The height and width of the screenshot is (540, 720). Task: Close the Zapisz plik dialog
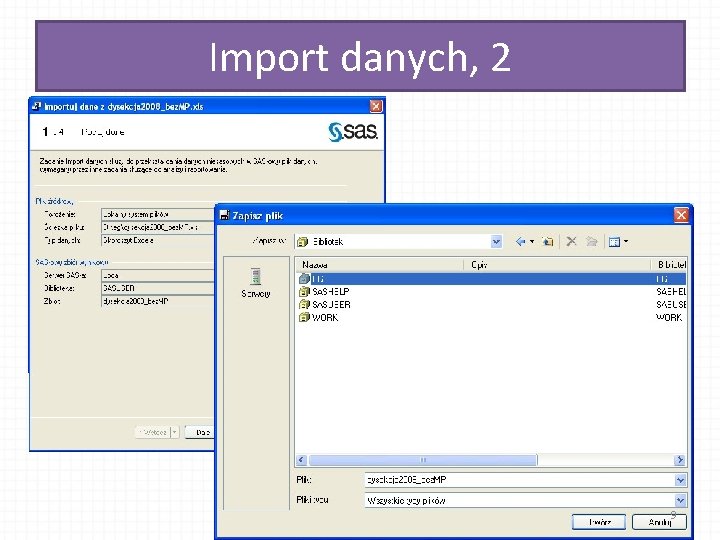click(x=681, y=215)
